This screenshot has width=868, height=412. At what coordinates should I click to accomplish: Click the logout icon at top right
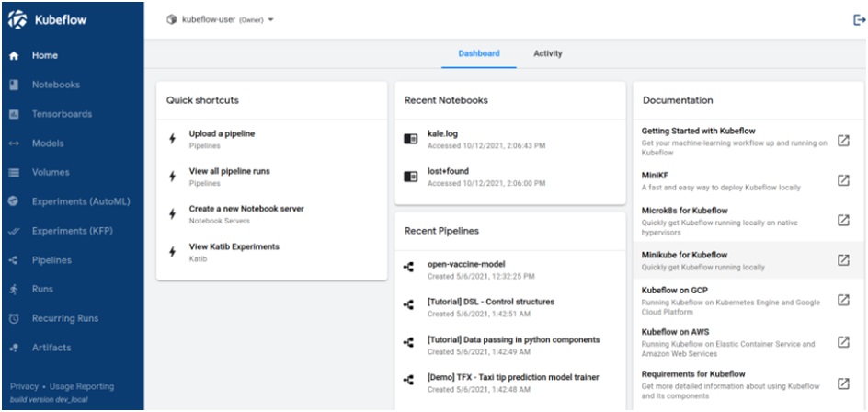[x=859, y=20]
